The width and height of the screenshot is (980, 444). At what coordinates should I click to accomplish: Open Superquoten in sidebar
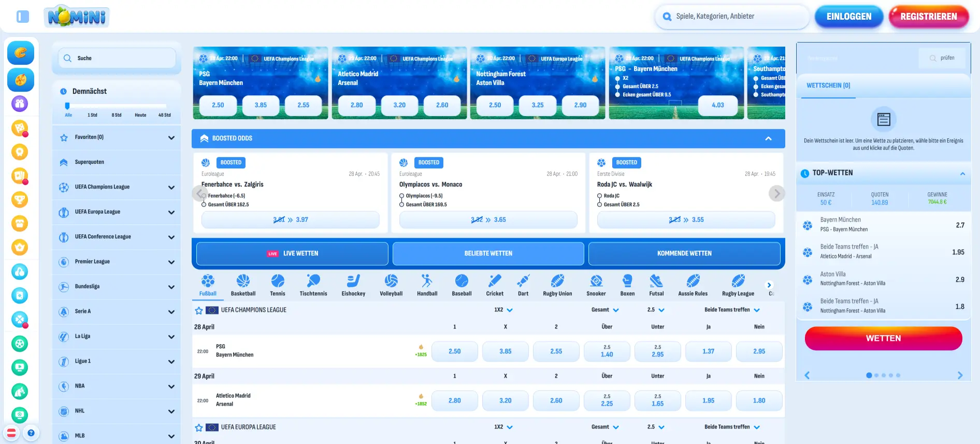[x=117, y=162]
